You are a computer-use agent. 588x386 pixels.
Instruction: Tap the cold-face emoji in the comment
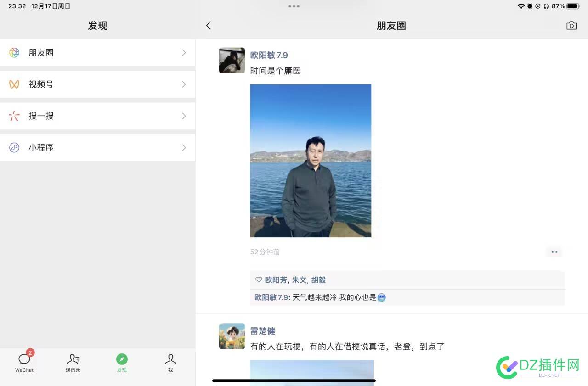tap(381, 297)
